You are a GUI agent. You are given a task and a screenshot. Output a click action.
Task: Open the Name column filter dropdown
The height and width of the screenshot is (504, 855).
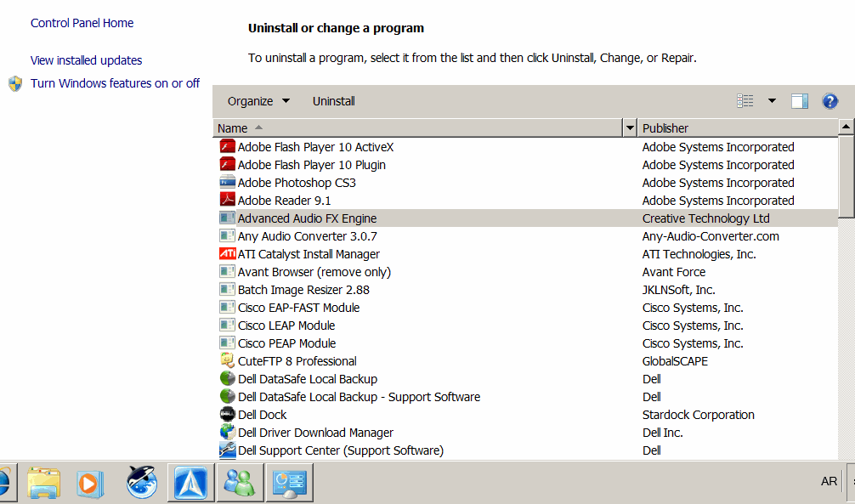point(630,128)
